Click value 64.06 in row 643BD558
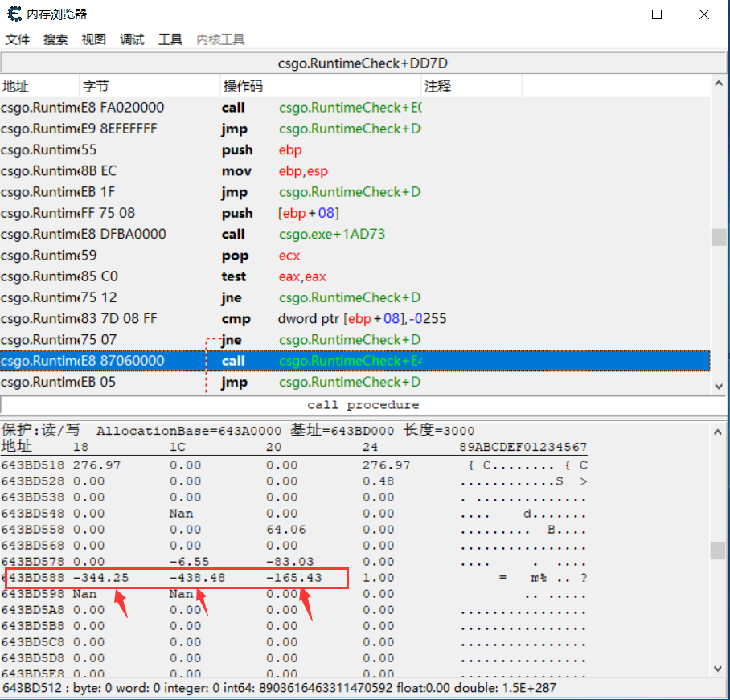 pyautogui.click(x=286, y=529)
